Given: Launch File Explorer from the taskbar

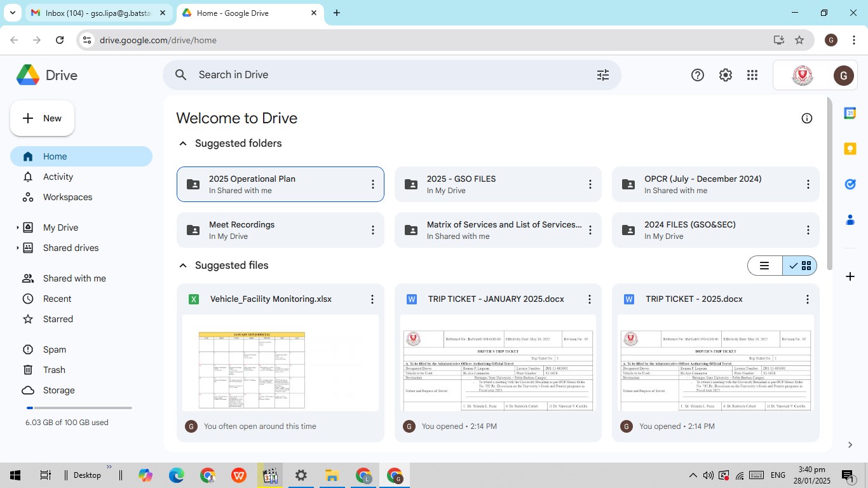Looking at the screenshot, I should 332,475.
